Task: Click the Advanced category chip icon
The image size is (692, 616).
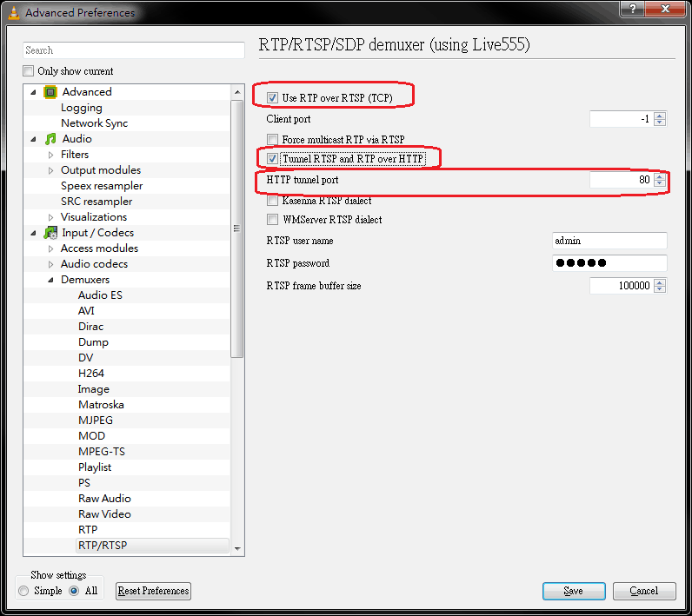Action: 50,92
